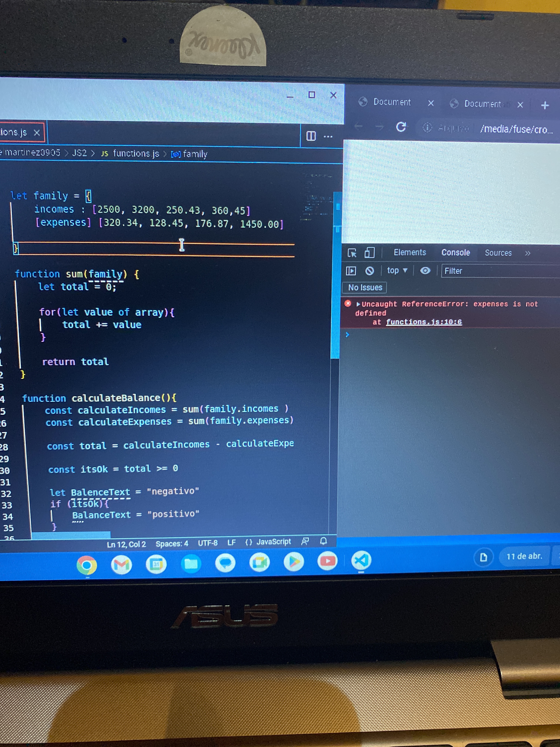Click the console prompt chevron
The image size is (560, 747).
coord(347,334)
